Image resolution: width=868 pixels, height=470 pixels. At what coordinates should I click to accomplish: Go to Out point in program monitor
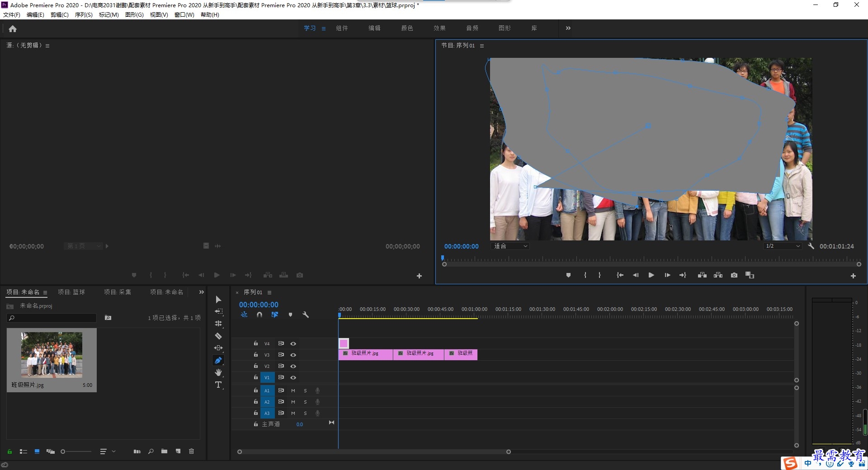pos(683,275)
